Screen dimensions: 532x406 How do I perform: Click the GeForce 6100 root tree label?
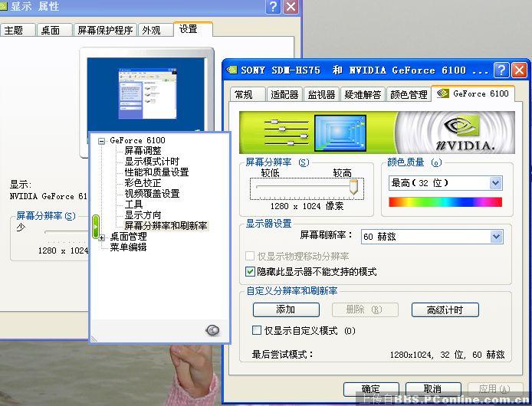(x=137, y=140)
